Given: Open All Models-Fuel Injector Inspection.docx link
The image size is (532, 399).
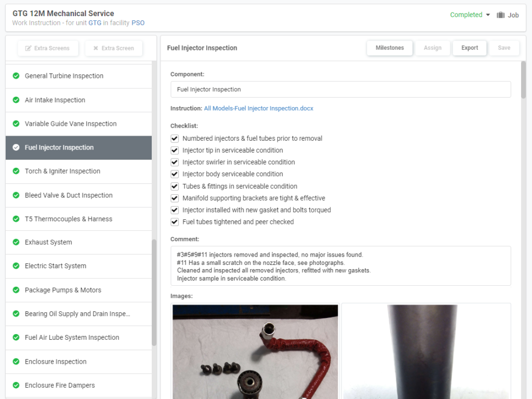Looking at the screenshot, I should click(258, 109).
